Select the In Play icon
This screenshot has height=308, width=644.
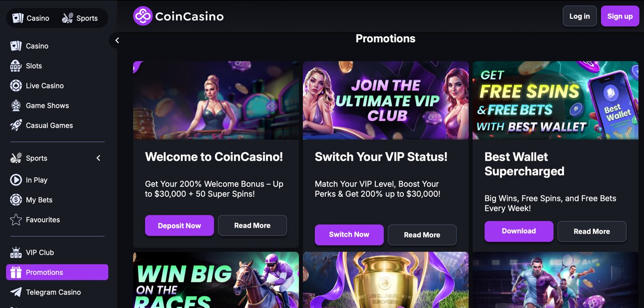(x=15, y=180)
